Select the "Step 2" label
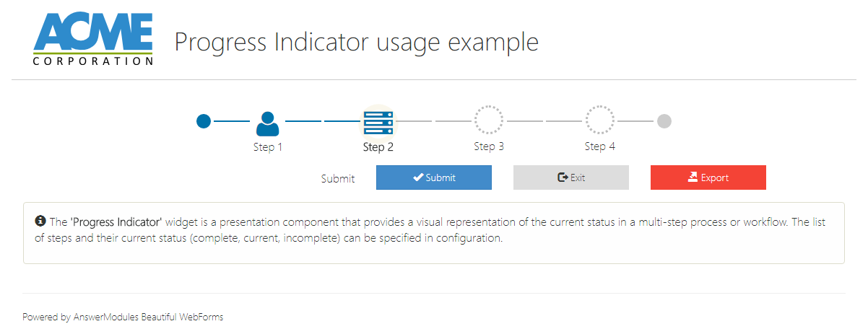Viewport: 868px width, 329px height. pos(378,147)
